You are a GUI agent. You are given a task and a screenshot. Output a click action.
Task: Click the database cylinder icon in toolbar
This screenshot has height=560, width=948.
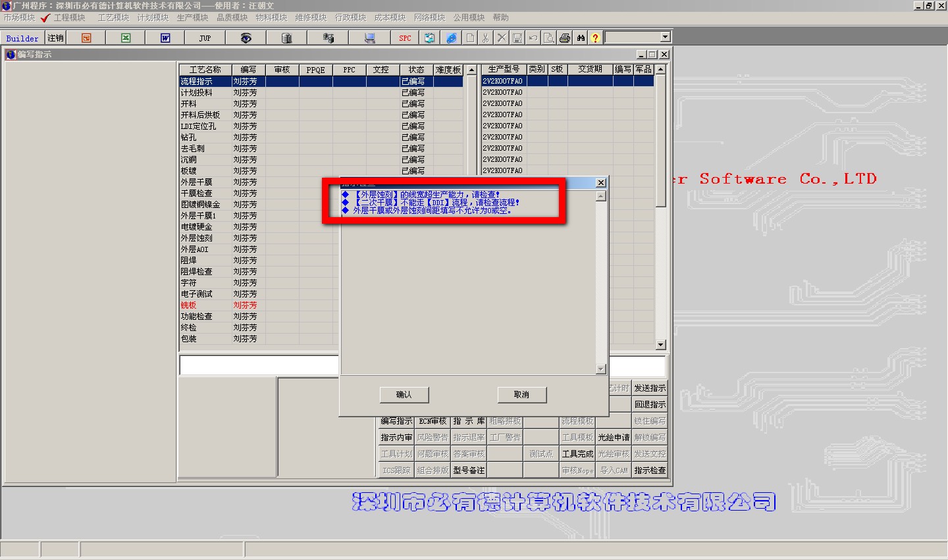pyautogui.click(x=286, y=38)
